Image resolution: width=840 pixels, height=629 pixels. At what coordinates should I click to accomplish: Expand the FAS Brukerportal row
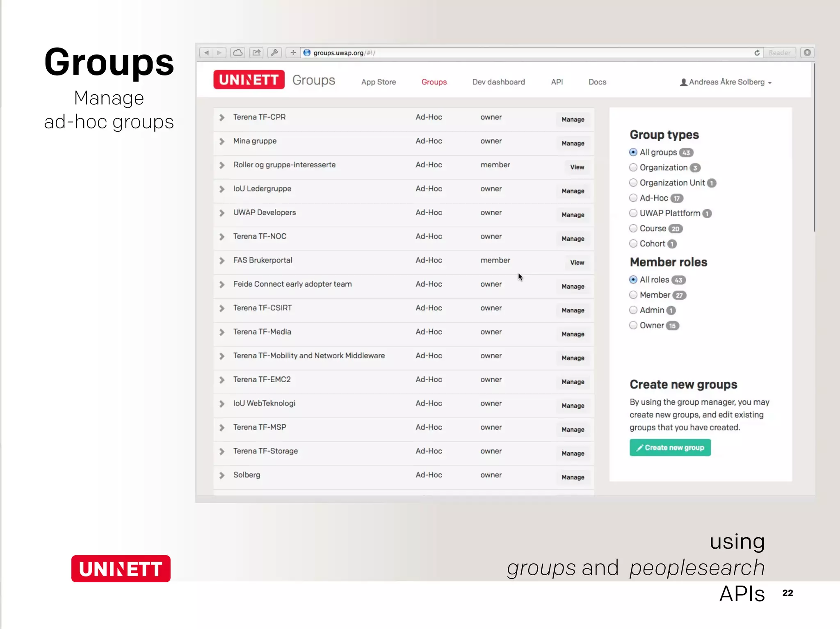[221, 261]
